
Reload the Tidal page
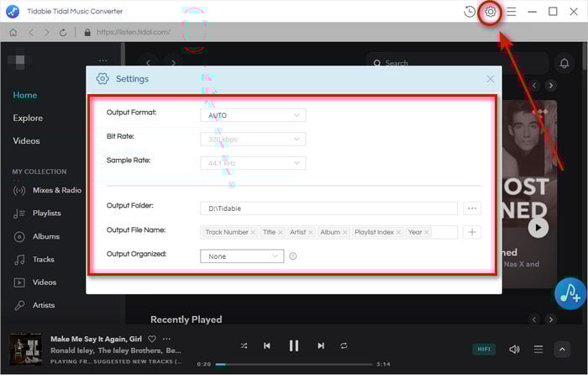pos(63,33)
